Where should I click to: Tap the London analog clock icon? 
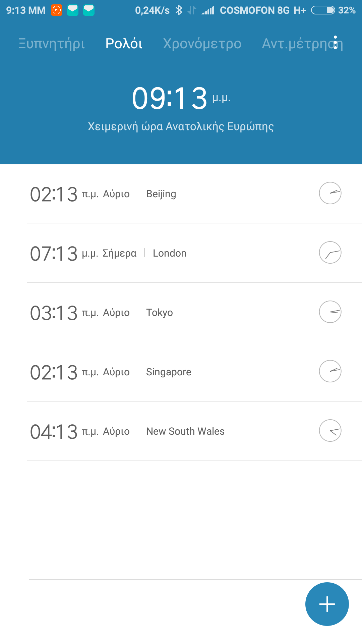point(330,253)
